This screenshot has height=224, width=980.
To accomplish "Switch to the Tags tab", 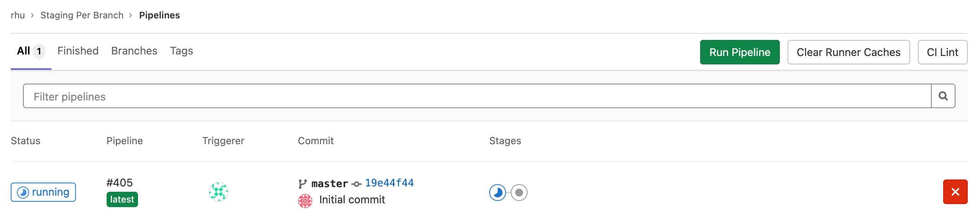I will (181, 51).
